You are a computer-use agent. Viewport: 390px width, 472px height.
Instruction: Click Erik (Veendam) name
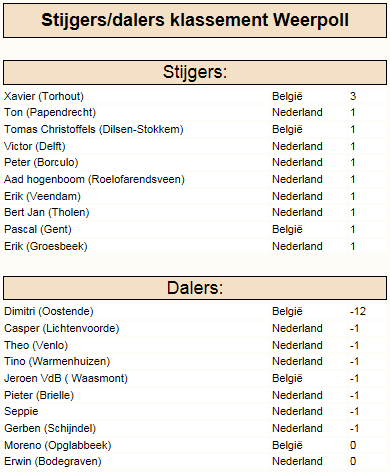(42, 196)
